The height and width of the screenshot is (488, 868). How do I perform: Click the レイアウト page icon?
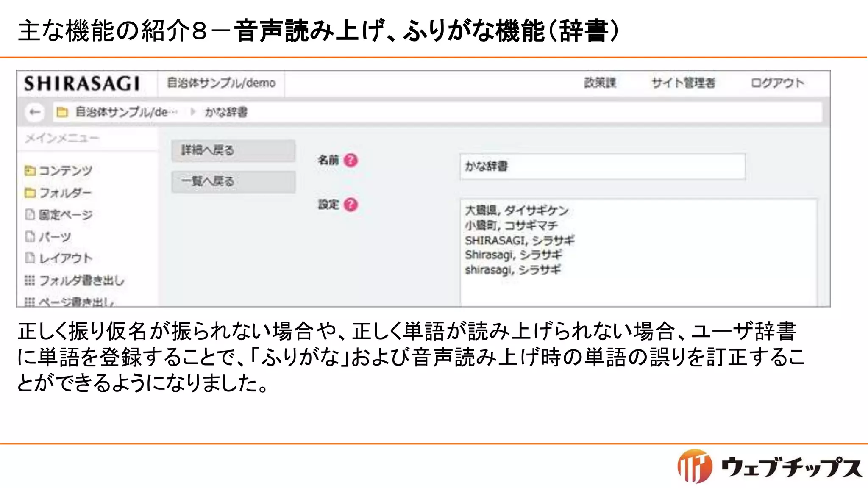[30, 258]
